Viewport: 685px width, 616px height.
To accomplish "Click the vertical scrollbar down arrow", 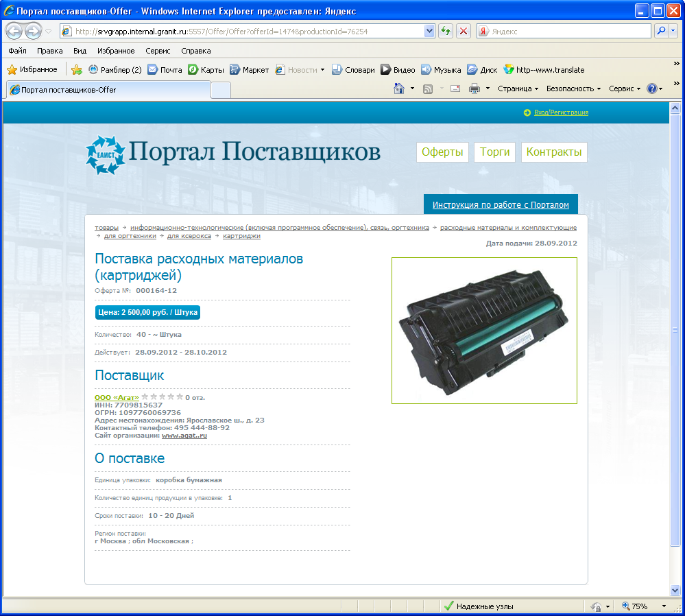I will pos(675,590).
